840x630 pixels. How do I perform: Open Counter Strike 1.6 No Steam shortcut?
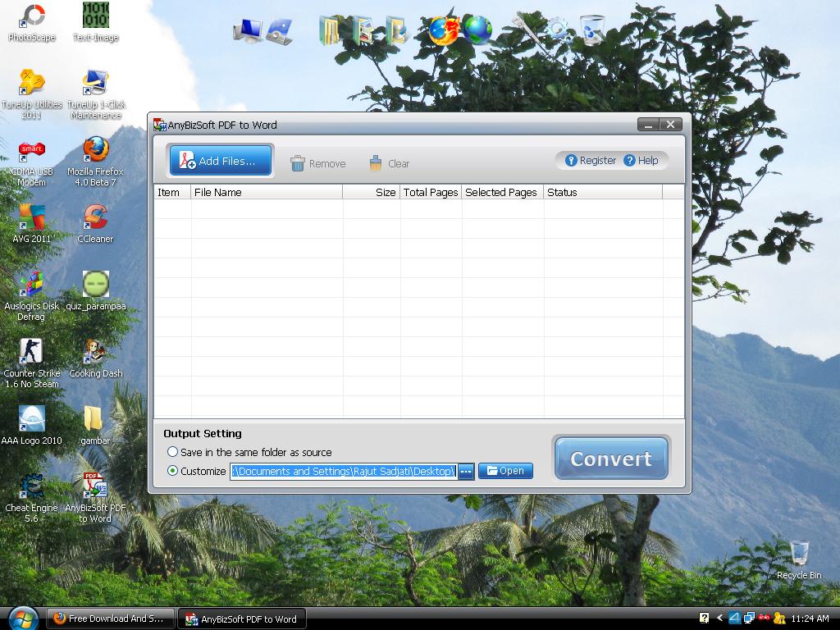click(32, 363)
